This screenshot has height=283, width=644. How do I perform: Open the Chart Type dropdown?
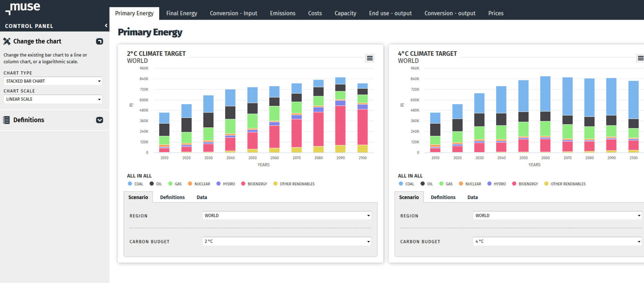click(x=53, y=81)
